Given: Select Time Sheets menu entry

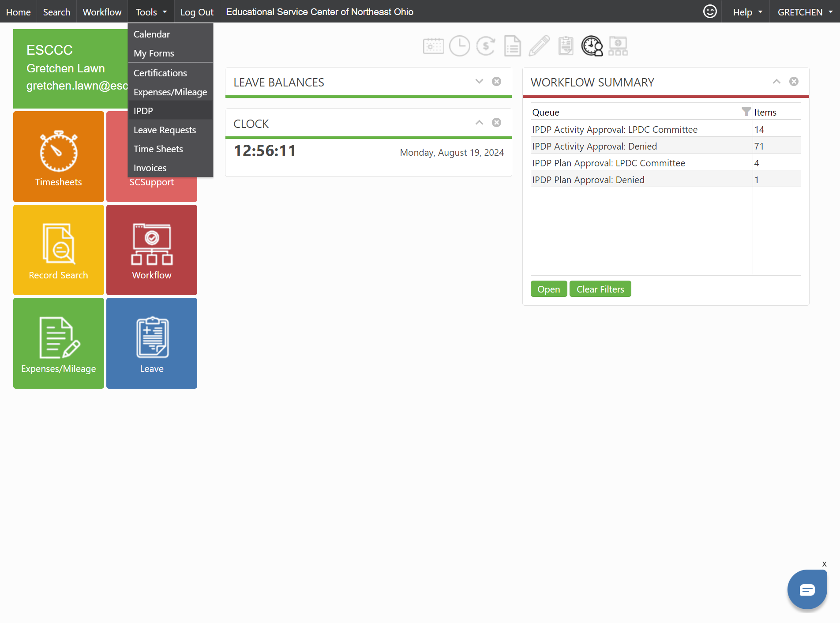Looking at the screenshot, I should click(x=170, y=149).
